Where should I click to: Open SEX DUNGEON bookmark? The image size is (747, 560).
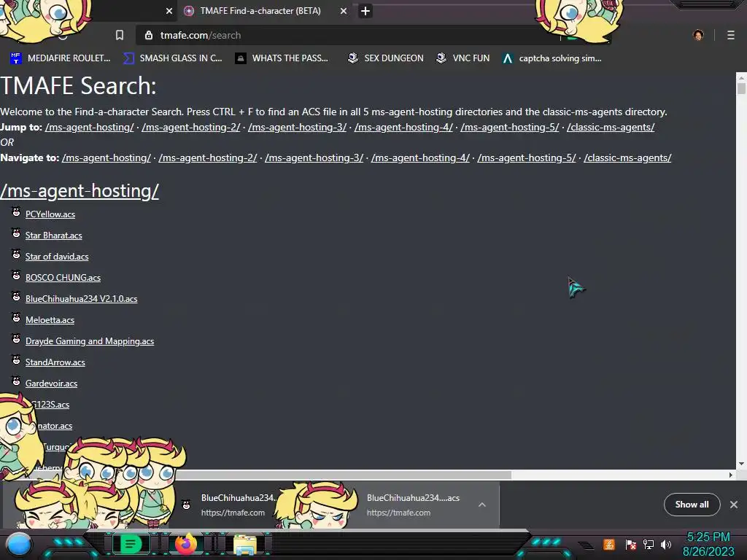385,58
